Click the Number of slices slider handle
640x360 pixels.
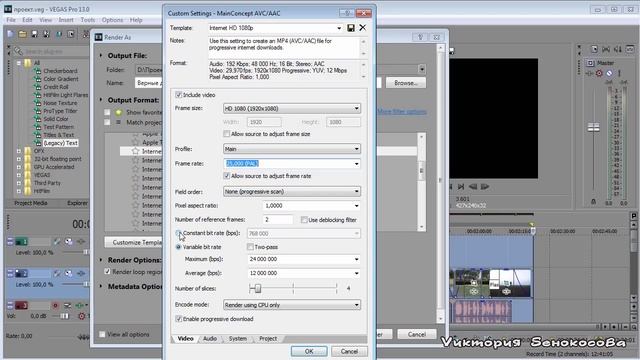click(258, 289)
